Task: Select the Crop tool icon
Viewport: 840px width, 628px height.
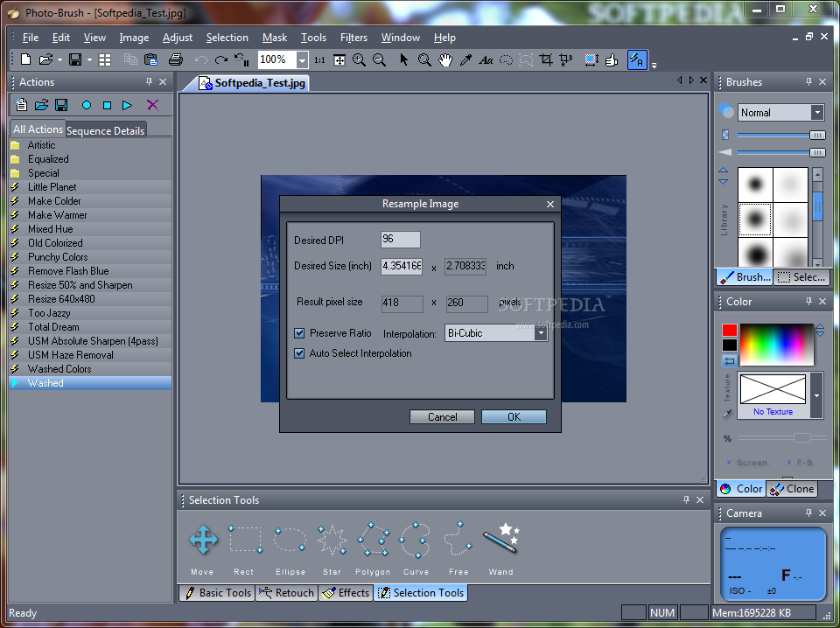Action: tap(546, 59)
